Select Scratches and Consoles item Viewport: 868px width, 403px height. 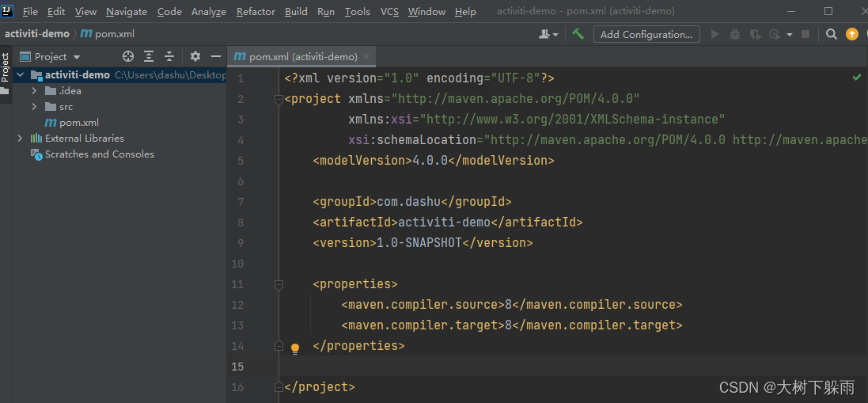100,154
